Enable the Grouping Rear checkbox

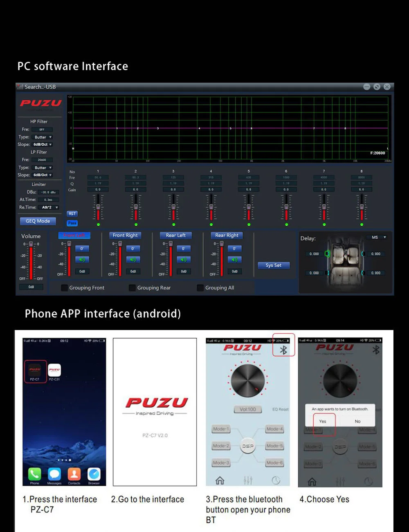tap(132, 288)
